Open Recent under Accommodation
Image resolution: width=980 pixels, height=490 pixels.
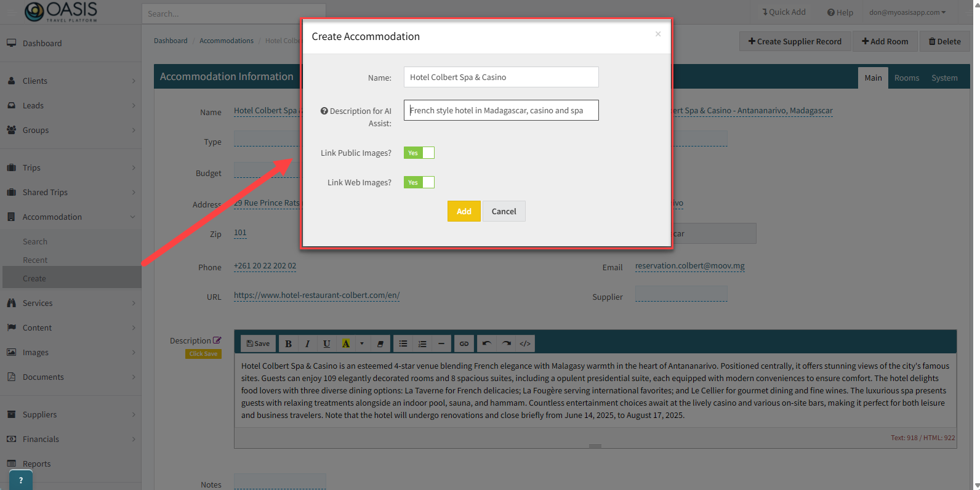[x=35, y=260]
